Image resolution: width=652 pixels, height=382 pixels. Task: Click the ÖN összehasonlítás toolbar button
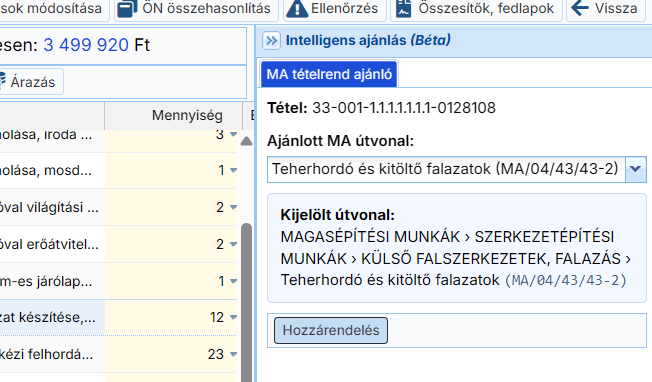point(196,8)
